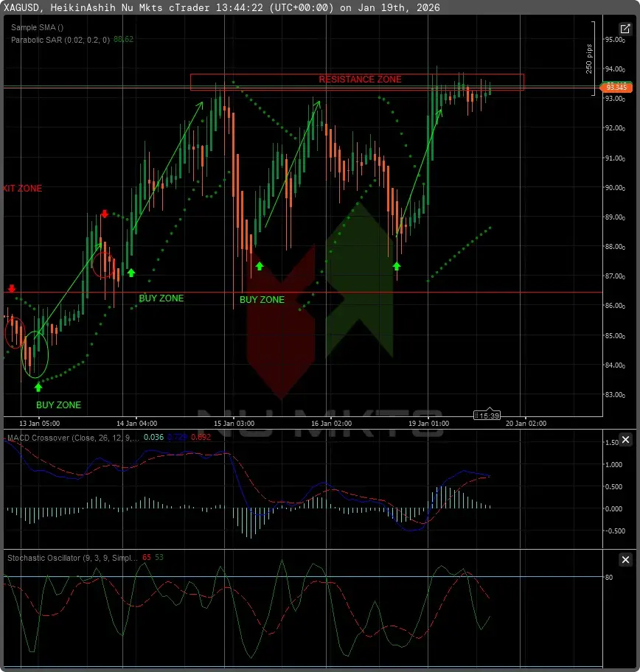Click the pop-out chart icon
Viewport: 640px width, 672px height.
coord(625,29)
